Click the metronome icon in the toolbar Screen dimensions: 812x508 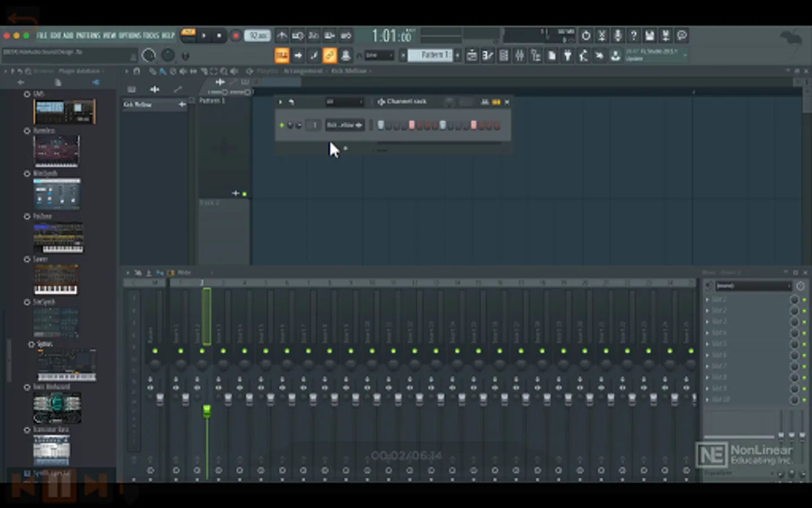[282, 36]
